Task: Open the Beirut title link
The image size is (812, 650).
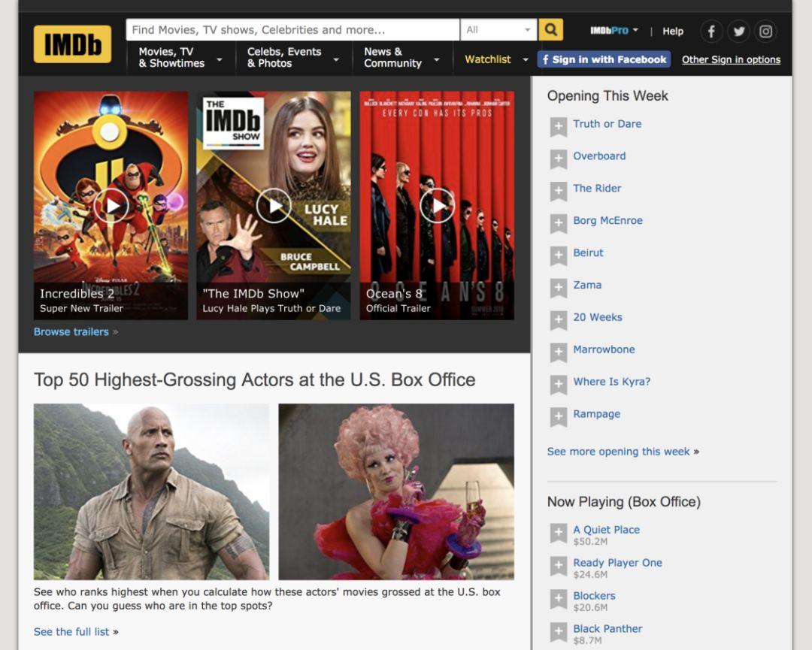Action: click(x=588, y=252)
